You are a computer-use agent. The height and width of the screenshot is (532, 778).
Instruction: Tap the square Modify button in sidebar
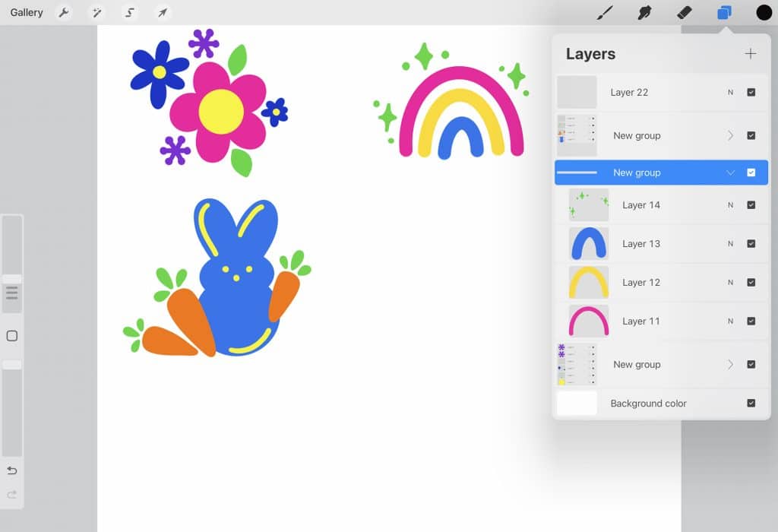(x=12, y=336)
